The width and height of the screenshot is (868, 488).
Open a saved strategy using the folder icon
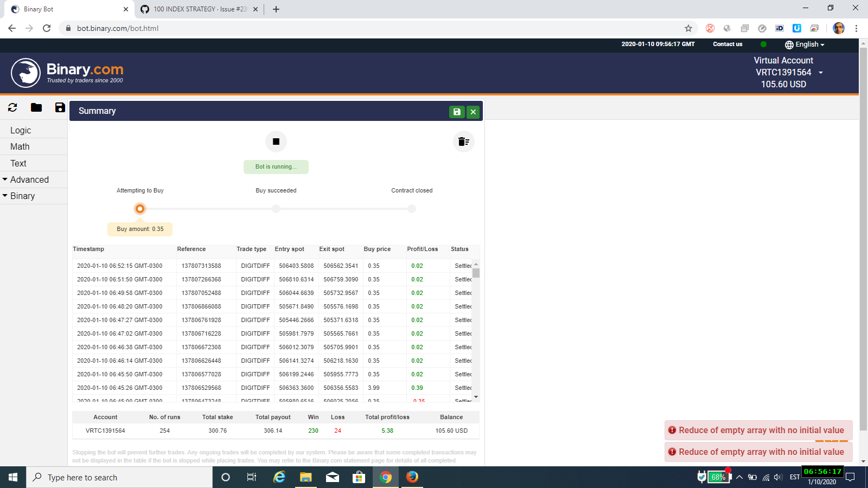click(x=36, y=107)
